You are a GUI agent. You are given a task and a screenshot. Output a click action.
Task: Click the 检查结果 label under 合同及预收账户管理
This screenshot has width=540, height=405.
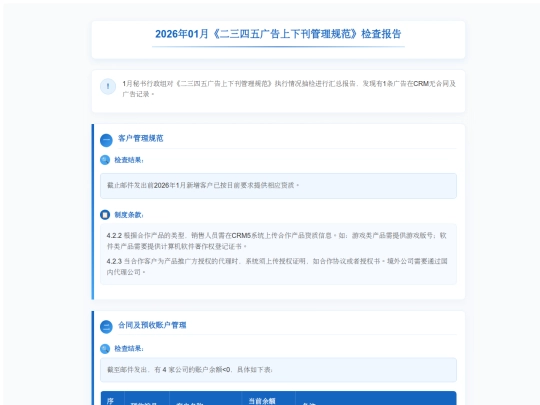(x=129, y=349)
